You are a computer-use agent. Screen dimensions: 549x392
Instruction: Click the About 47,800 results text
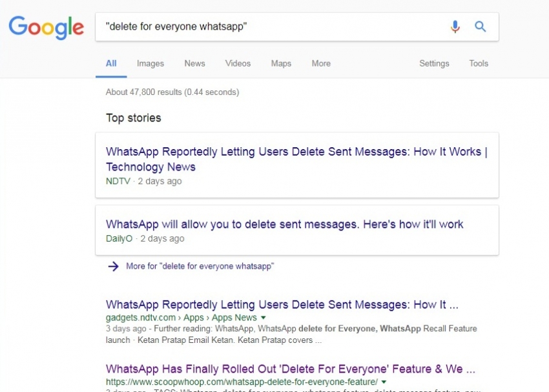172,92
